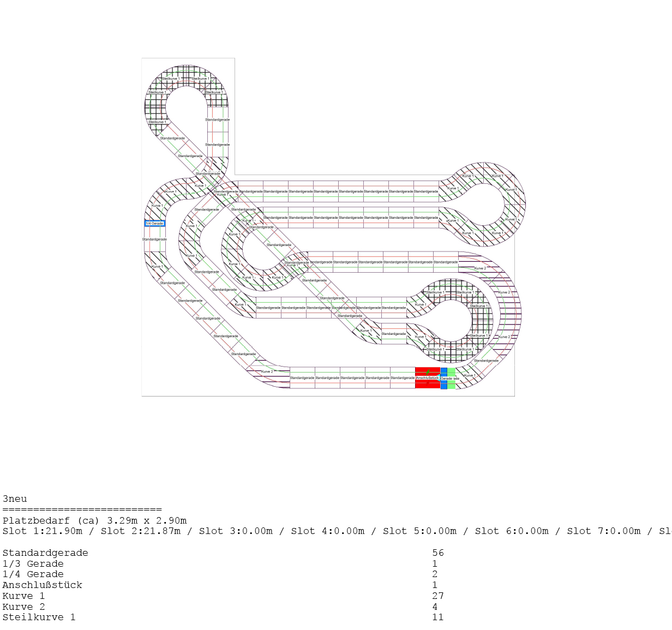The image size is (672, 630).
Task: Select Standardgerade immediately left of red Anschlußstück
Action: click(403, 377)
